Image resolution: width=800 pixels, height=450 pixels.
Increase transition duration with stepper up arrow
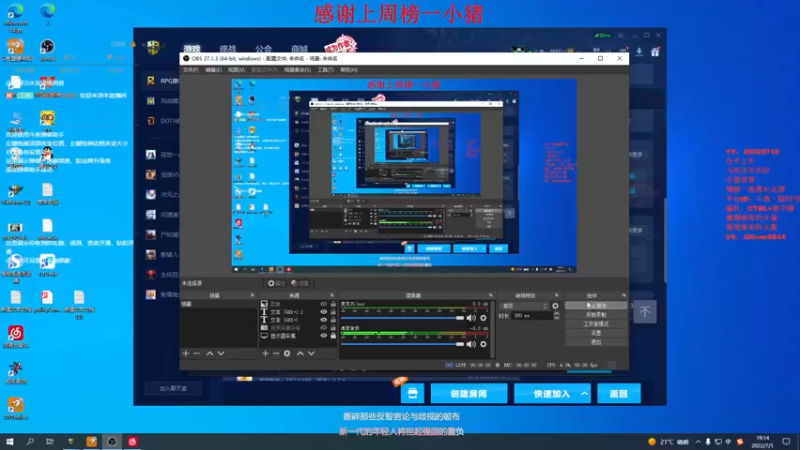(557, 313)
